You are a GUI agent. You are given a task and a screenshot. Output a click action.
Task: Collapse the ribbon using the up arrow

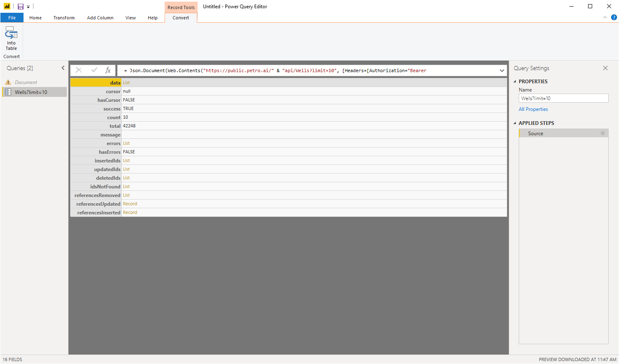(x=605, y=17)
